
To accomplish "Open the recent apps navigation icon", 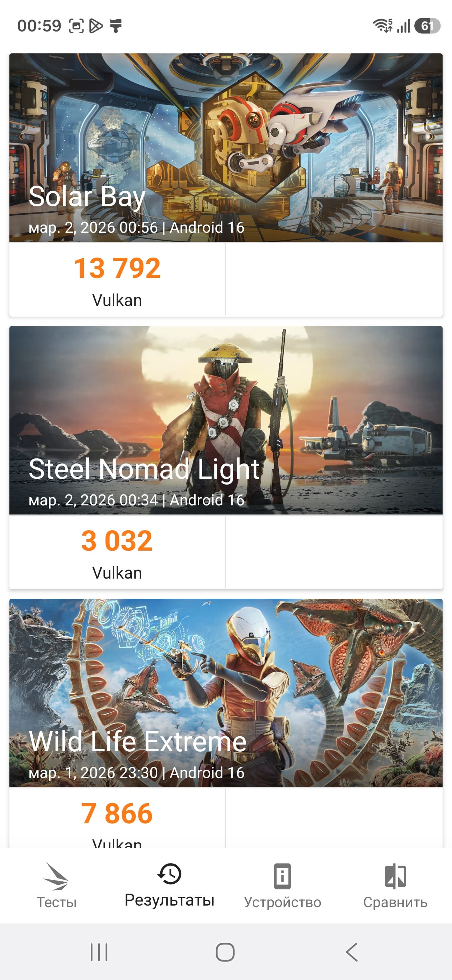I will click(x=99, y=952).
